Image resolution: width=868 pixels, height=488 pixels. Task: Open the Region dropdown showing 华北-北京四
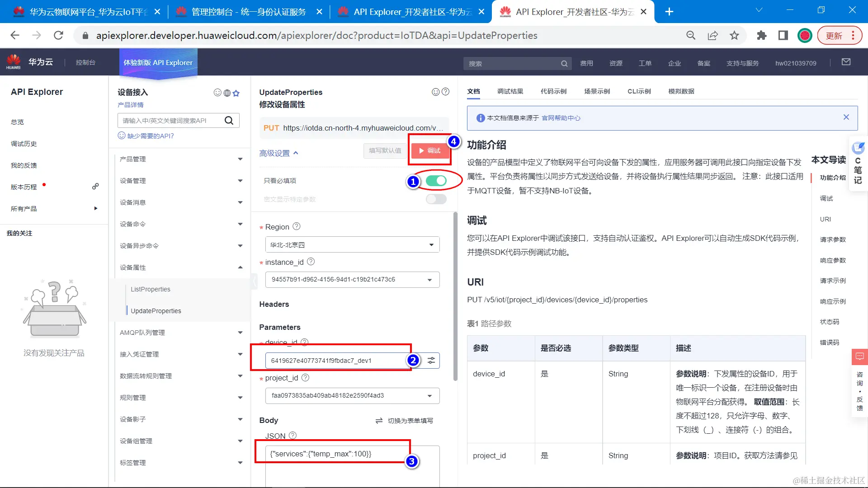tap(352, 245)
